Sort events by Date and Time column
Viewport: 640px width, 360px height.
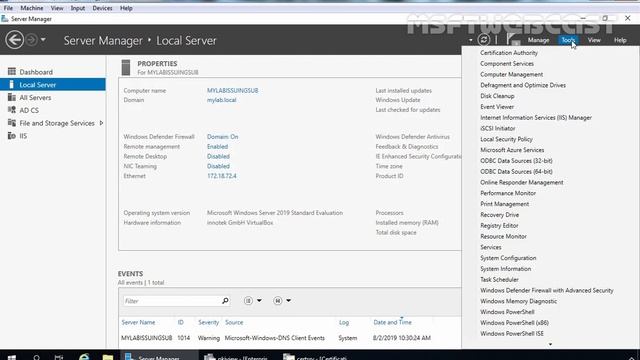[392, 322]
